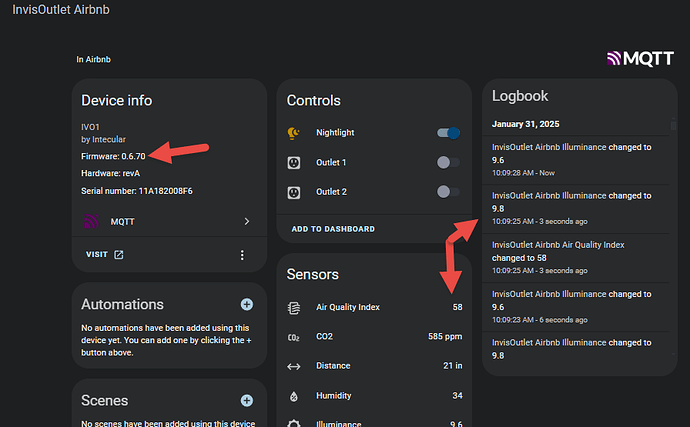The height and width of the screenshot is (427, 690).
Task: Click the MQTT logo at top right
Action: click(x=640, y=58)
